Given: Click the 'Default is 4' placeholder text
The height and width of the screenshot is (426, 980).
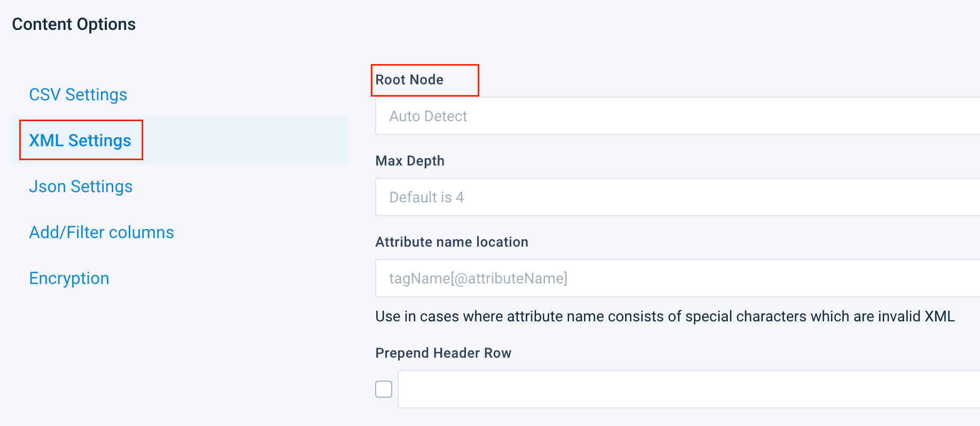Looking at the screenshot, I should point(426,197).
